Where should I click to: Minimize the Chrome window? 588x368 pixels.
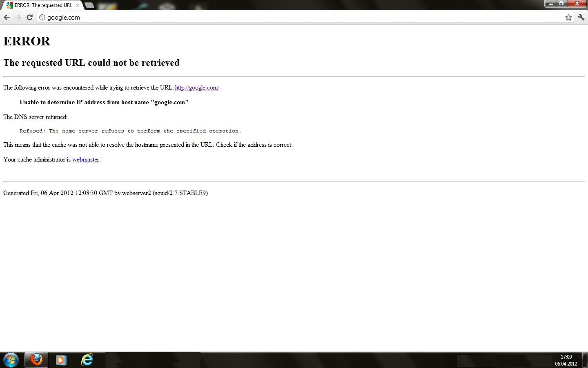(550, 4)
